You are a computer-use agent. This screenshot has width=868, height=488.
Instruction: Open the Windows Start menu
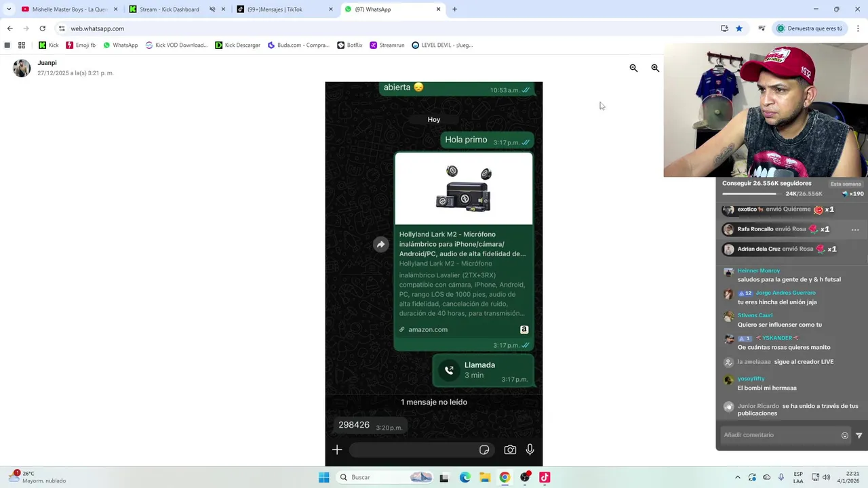[x=324, y=477]
